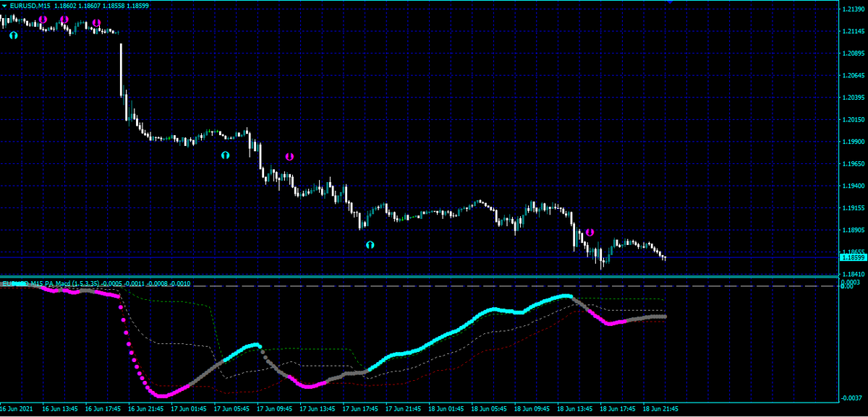Click the -0.0037 indicator scale label
The width and height of the screenshot is (868, 417).
(x=852, y=399)
